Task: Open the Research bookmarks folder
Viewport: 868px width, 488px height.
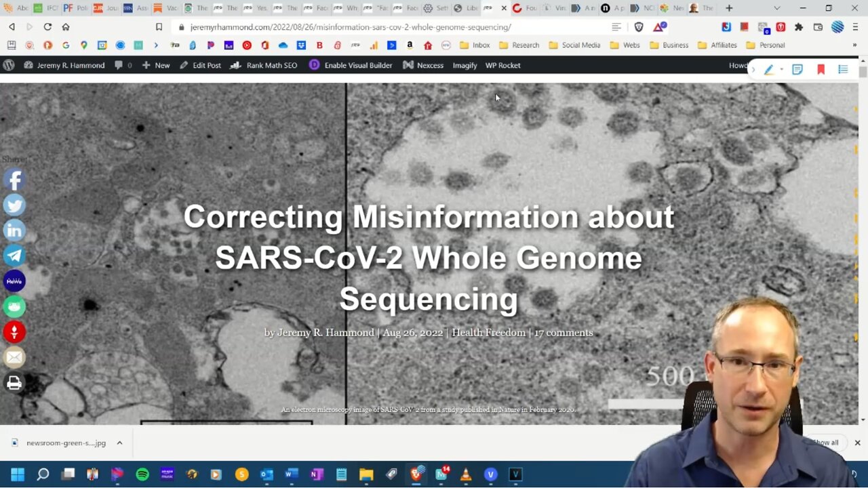Action: tap(519, 45)
